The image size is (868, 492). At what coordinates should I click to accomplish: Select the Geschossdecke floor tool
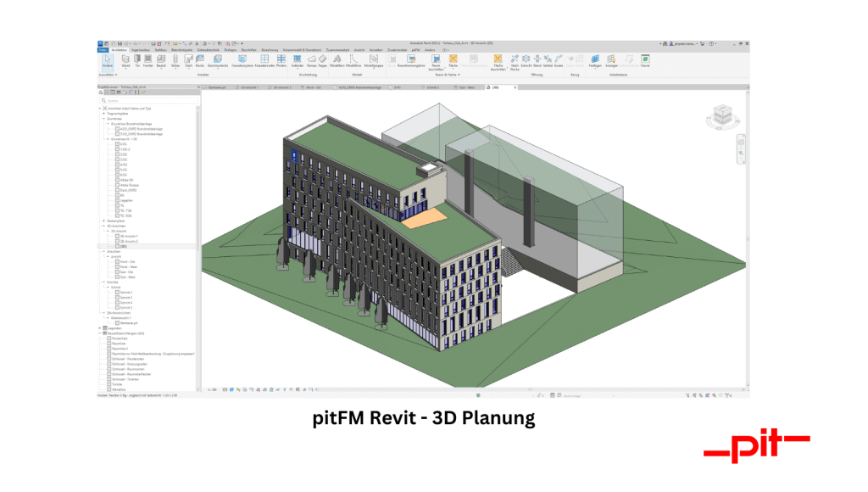[x=218, y=61]
